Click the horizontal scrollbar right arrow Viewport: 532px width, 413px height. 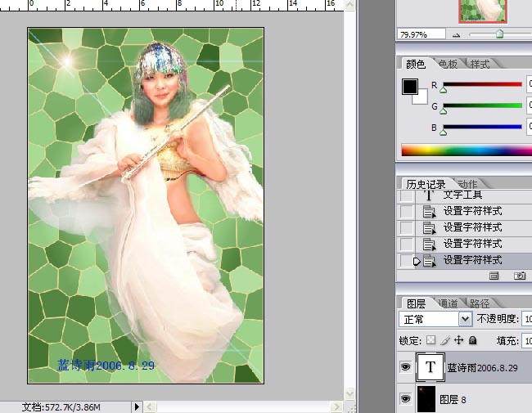coord(336,406)
